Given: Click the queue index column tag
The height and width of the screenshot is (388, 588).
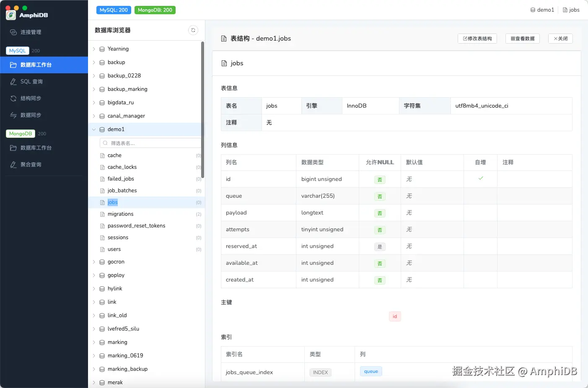Looking at the screenshot, I should 371,371.
